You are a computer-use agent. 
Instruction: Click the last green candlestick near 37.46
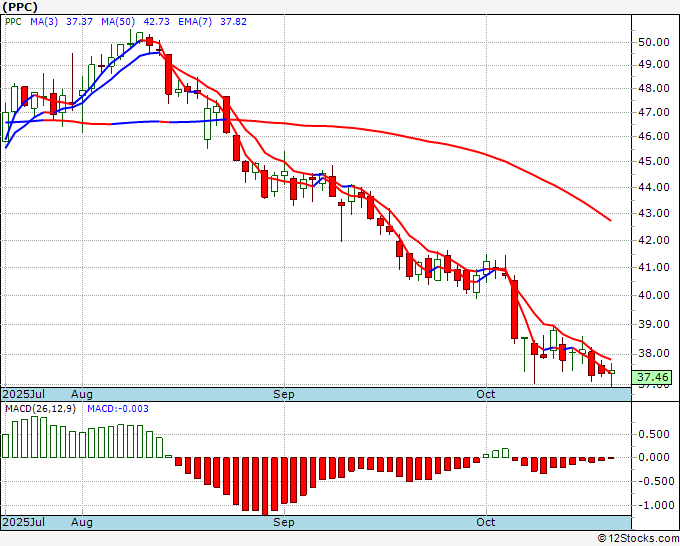click(611, 372)
